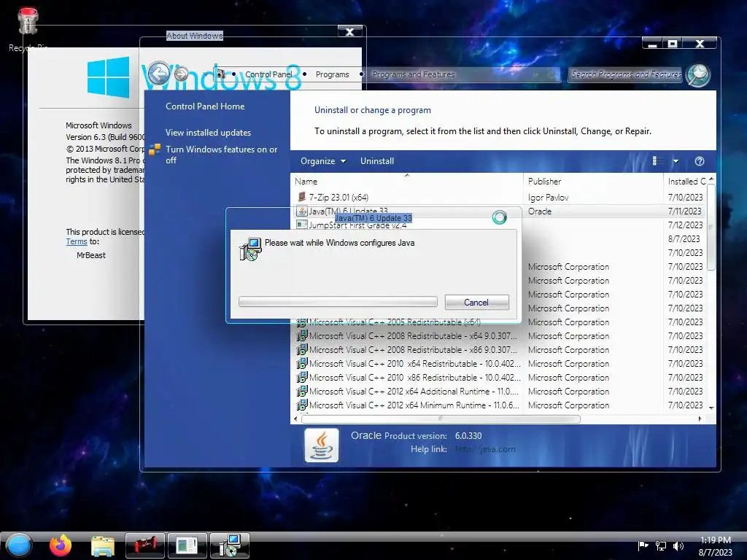
Task: Select Visual C++ 2010 x86 Redistributable row
Action: (498, 378)
